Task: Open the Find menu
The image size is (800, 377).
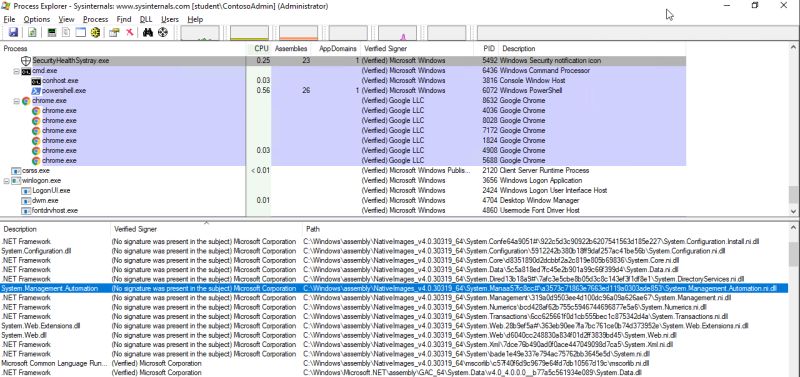Action: (x=123, y=19)
